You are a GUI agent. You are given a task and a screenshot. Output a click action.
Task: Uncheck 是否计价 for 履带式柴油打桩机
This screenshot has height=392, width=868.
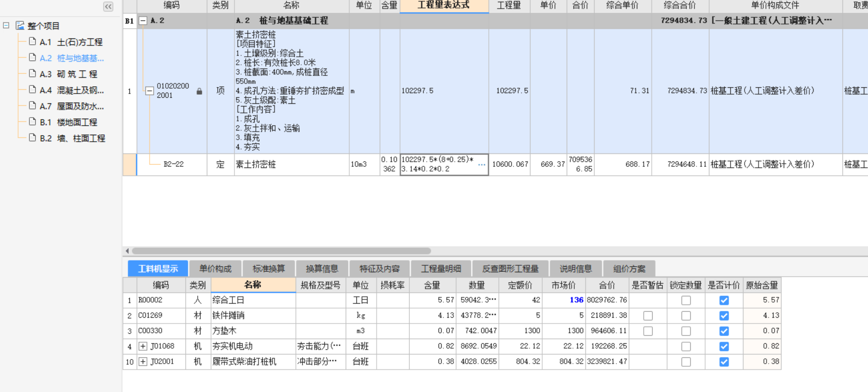(x=724, y=362)
